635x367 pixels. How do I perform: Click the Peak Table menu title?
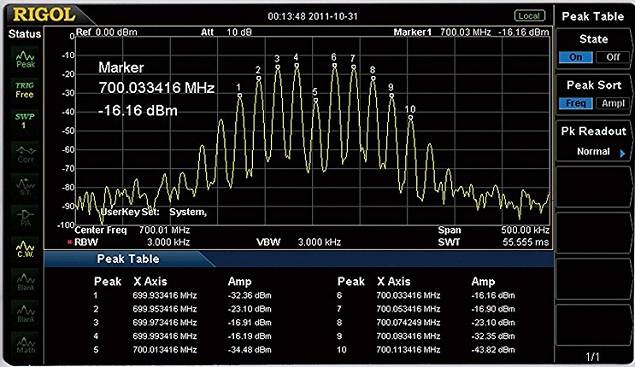(x=593, y=17)
